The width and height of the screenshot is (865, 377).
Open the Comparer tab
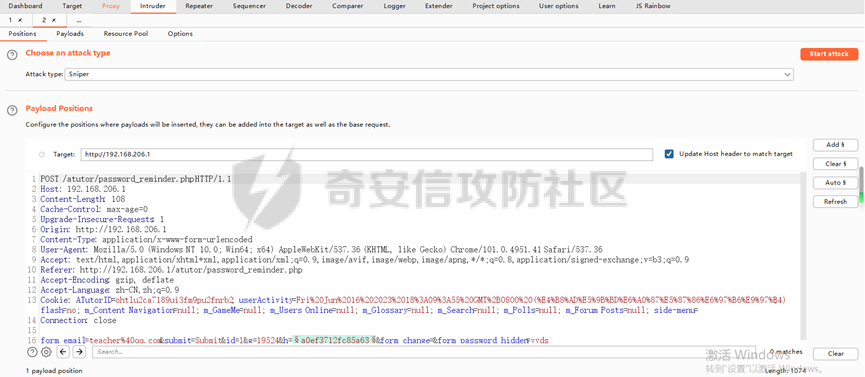348,6
